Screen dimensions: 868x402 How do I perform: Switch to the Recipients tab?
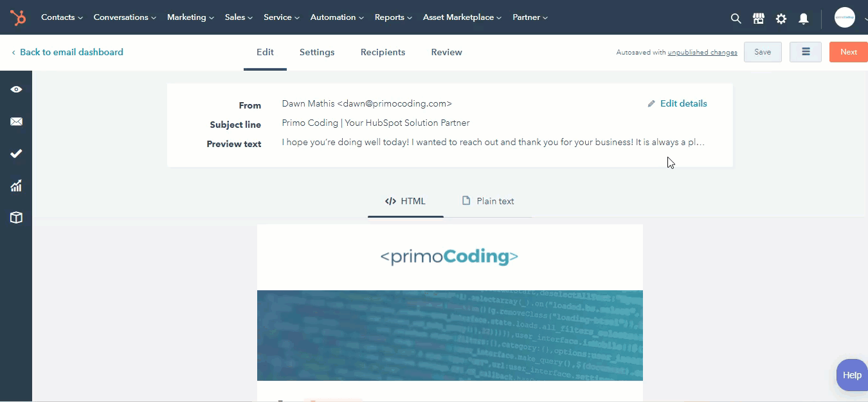(x=383, y=52)
